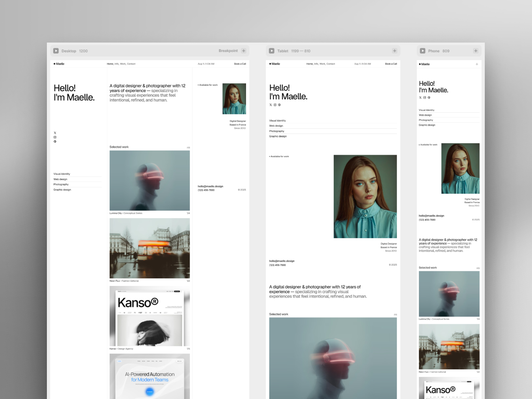Click phone number (123) 456-7890 in Desktop frame

[206, 190]
